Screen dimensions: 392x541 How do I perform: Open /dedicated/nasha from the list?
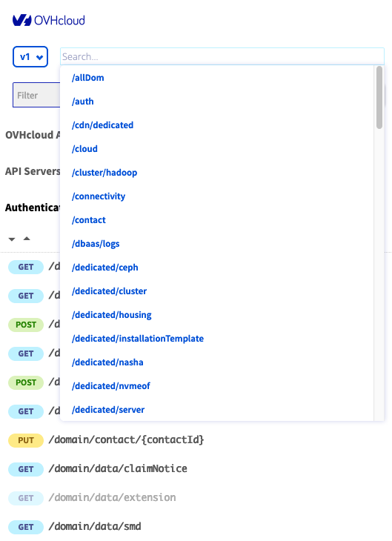(107, 362)
